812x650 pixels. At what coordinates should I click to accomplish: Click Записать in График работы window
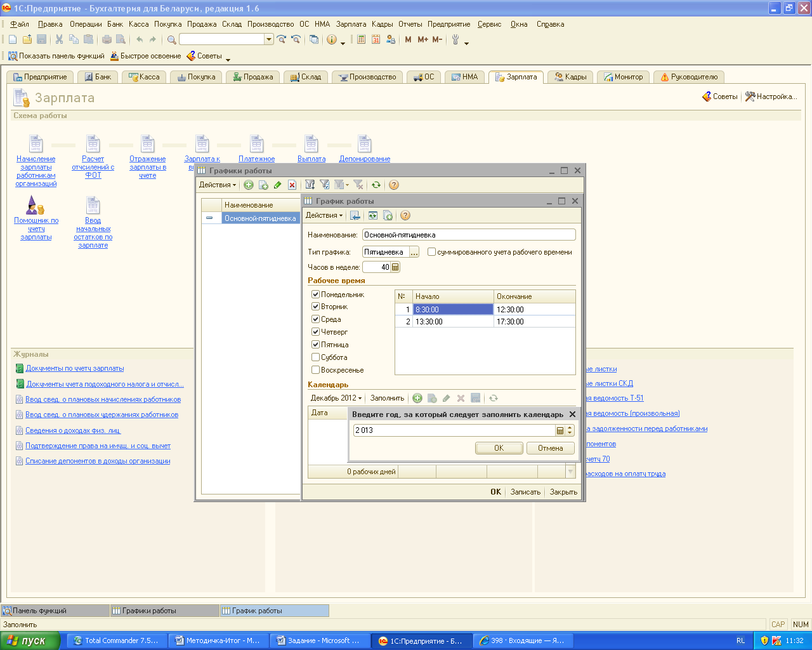point(525,492)
